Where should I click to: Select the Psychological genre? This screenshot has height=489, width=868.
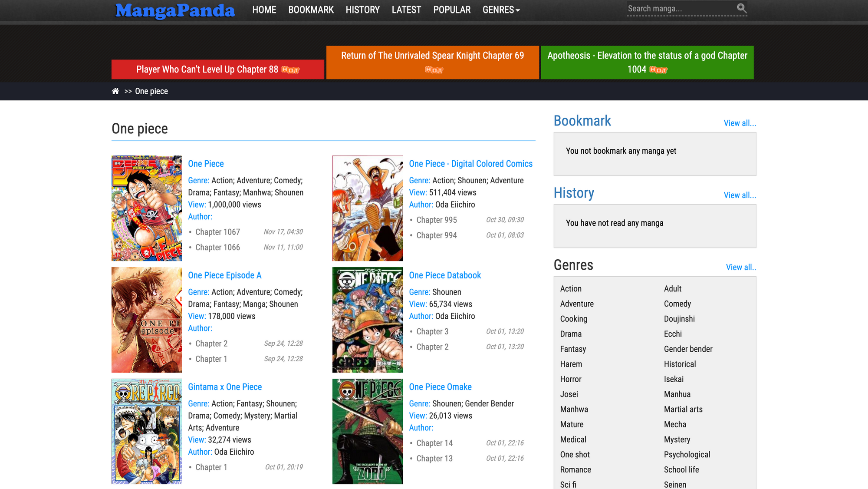point(687,454)
